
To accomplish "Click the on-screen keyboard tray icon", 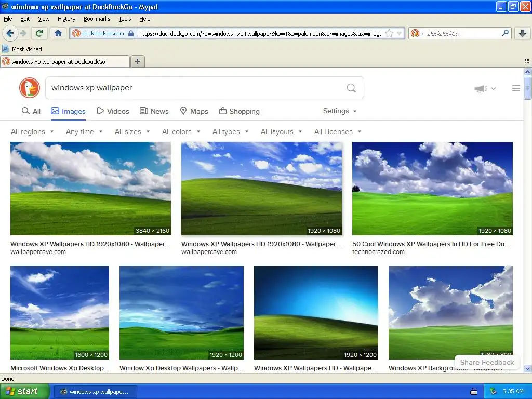I will point(474,392).
